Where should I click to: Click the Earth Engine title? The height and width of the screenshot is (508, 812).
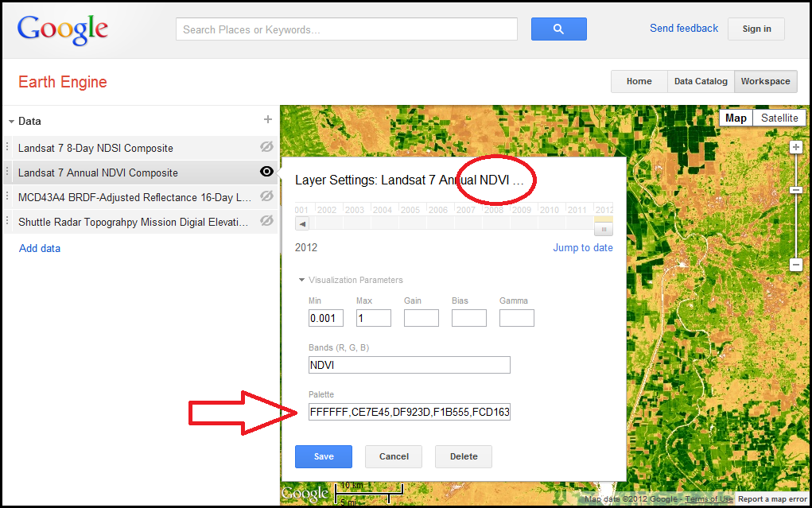click(63, 82)
